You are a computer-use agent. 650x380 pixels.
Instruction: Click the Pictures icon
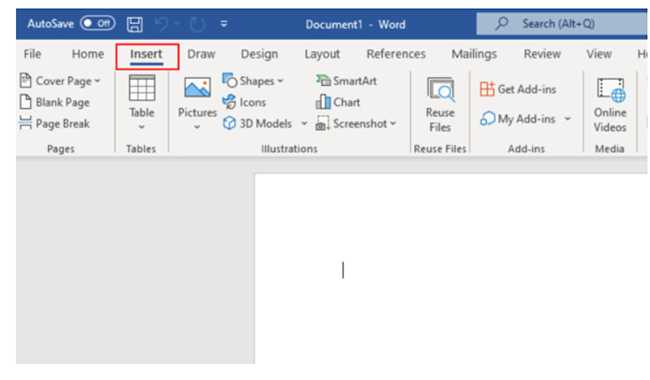point(197,87)
